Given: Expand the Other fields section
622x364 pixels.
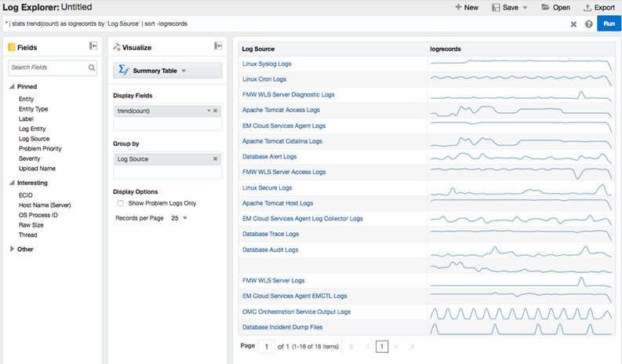Looking at the screenshot, I should 12,249.
